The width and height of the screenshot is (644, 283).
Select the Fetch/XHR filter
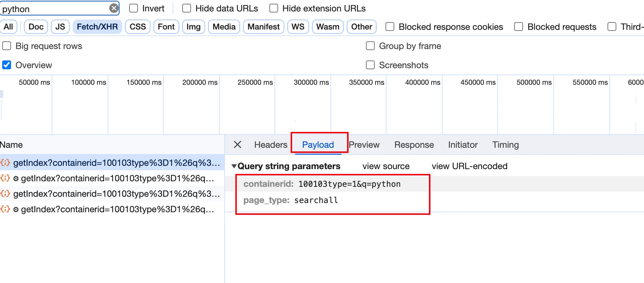(x=97, y=27)
